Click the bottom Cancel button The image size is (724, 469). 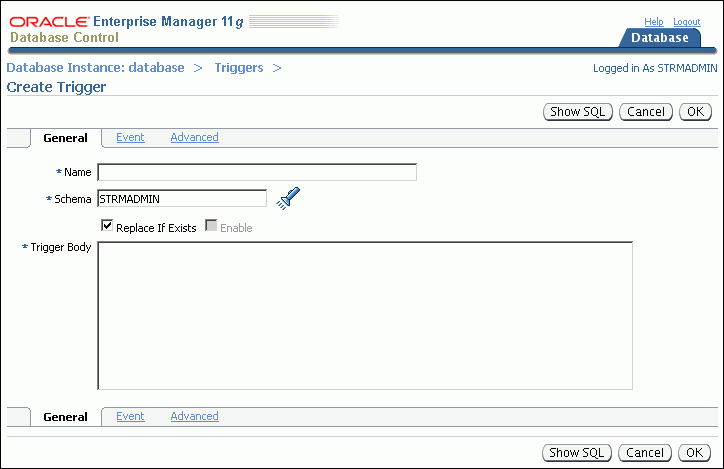coord(645,453)
